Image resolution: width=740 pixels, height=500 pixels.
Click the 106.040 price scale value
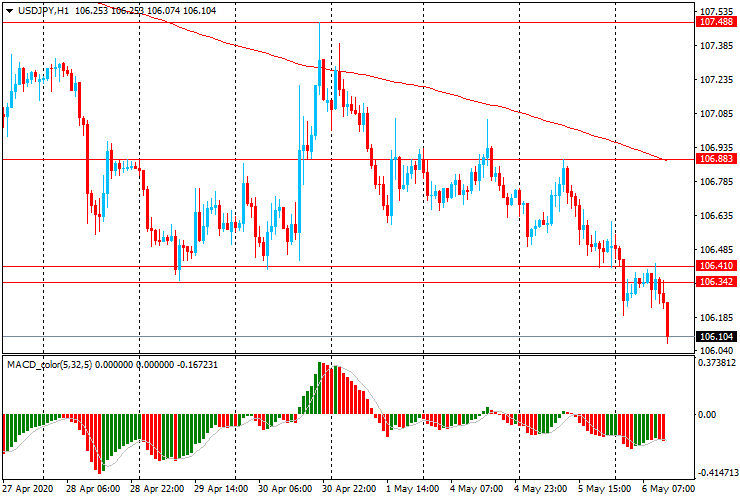click(x=716, y=350)
